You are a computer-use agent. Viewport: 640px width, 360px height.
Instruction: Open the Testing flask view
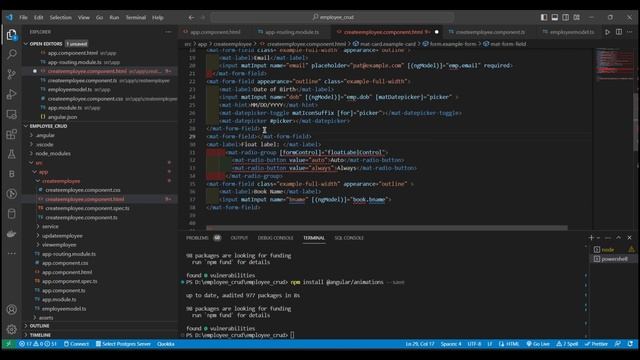click(x=11, y=154)
